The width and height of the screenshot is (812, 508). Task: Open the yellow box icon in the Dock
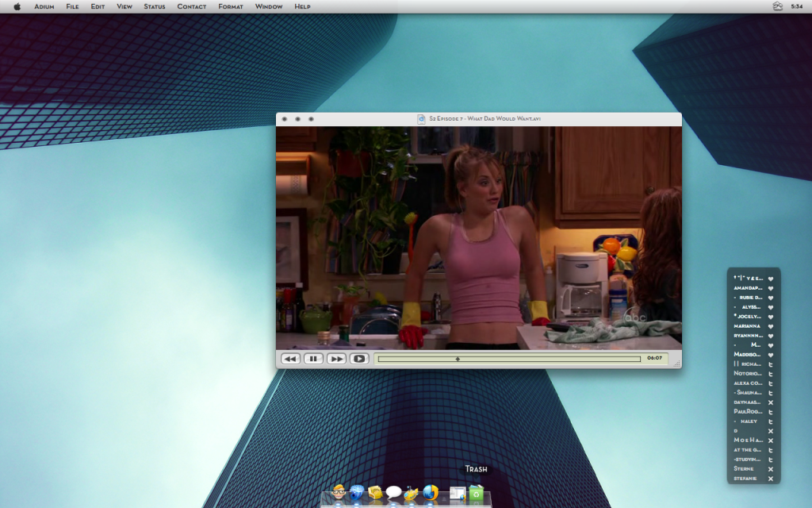click(x=375, y=492)
